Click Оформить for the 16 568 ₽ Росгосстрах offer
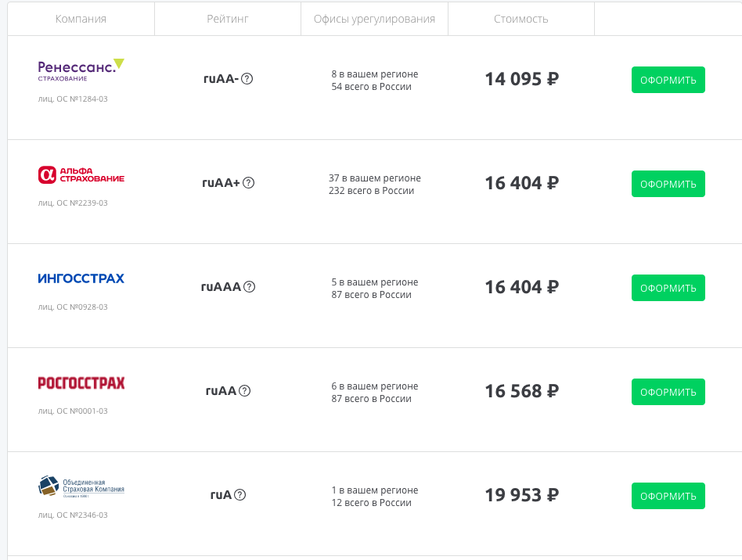 (x=668, y=392)
